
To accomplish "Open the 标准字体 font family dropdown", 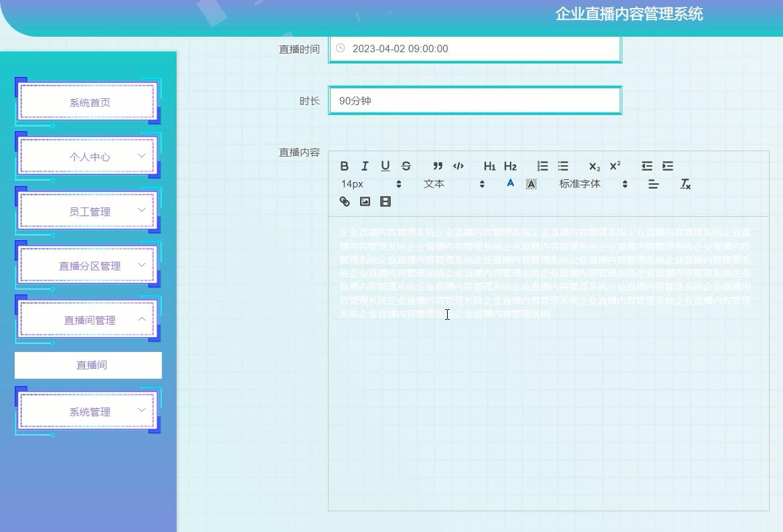I will pos(594,183).
